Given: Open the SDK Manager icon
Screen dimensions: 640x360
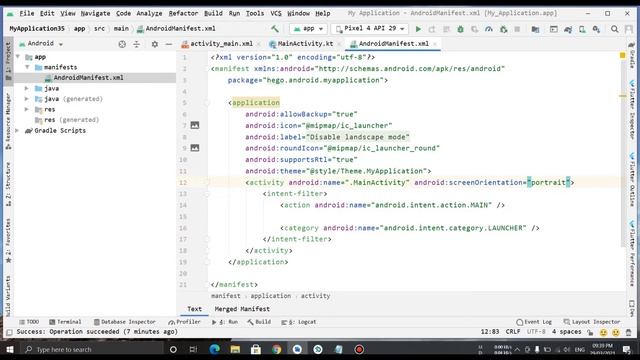Looking at the screenshot, I should pos(596,29).
